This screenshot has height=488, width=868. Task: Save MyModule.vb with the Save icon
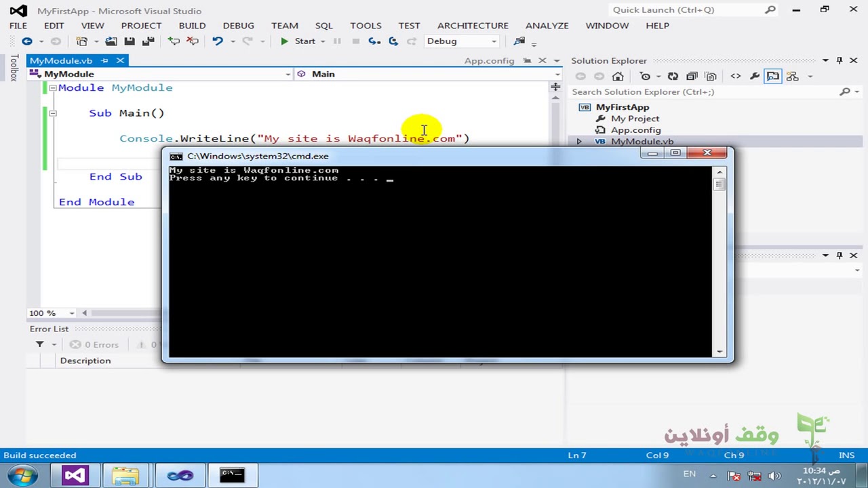(130, 41)
